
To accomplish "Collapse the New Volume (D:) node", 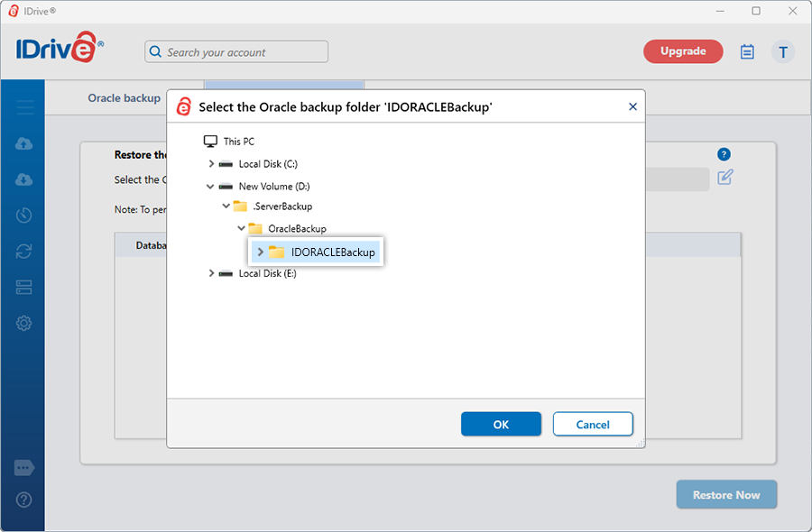I will coord(210,187).
